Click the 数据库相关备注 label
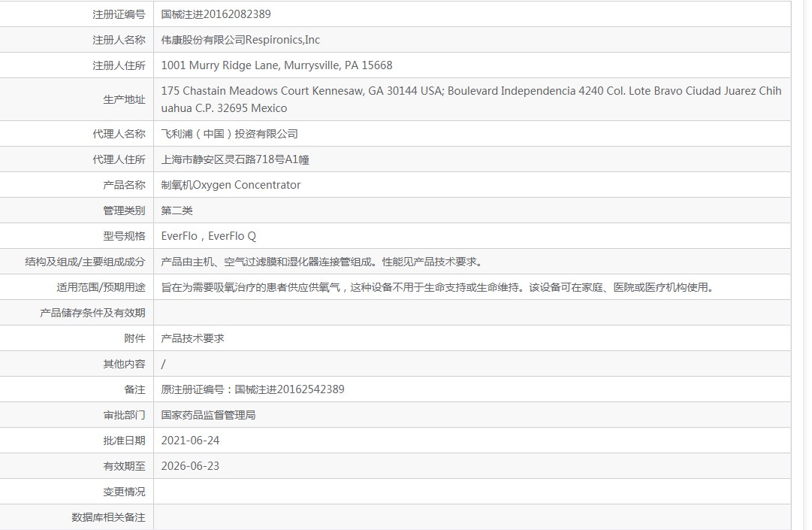812x530 pixels. coord(108,517)
